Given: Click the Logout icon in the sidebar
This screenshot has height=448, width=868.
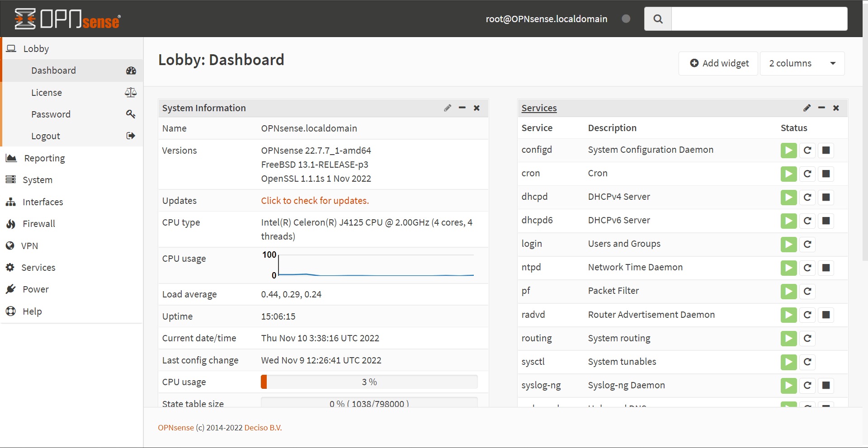Looking at the screenshot, I should [131, 136].
